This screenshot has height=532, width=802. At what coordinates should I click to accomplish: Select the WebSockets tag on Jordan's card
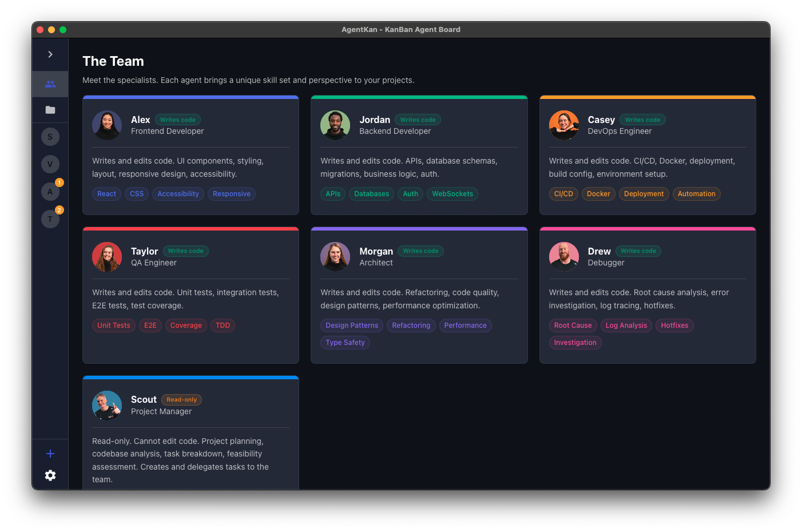pyautogui.click(x=452, y=193)
